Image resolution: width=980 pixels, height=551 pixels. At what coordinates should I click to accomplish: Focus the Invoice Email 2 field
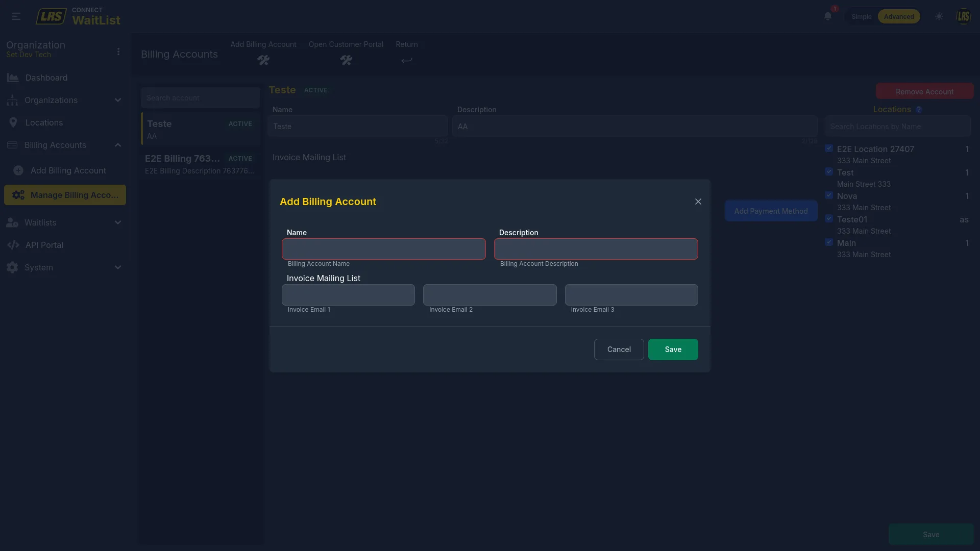[490, 295]
